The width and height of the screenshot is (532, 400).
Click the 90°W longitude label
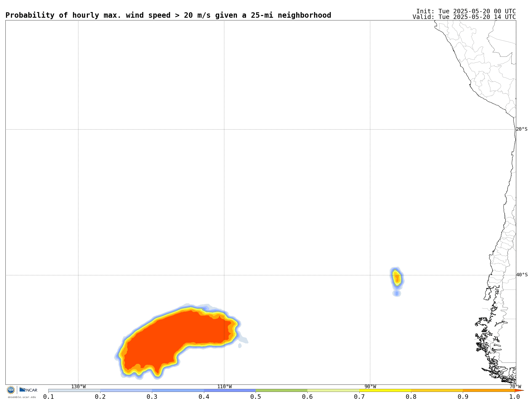(370, 387)
